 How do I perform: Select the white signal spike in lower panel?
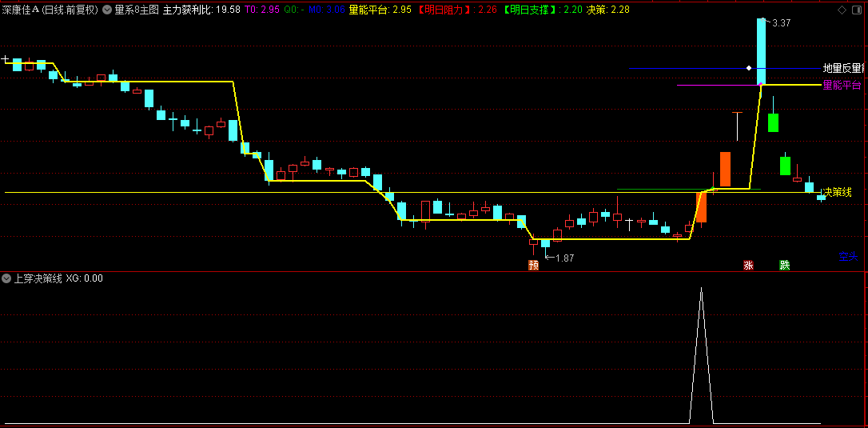coord(702,355)
